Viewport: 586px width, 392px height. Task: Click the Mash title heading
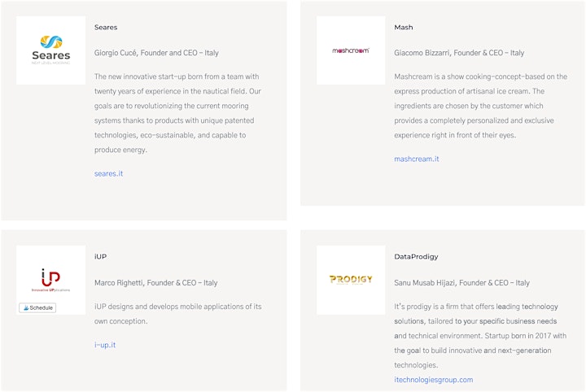(403, 28)
